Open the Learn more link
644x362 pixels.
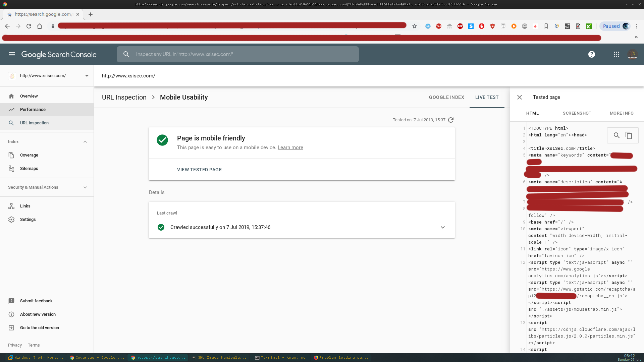[290, 147]
